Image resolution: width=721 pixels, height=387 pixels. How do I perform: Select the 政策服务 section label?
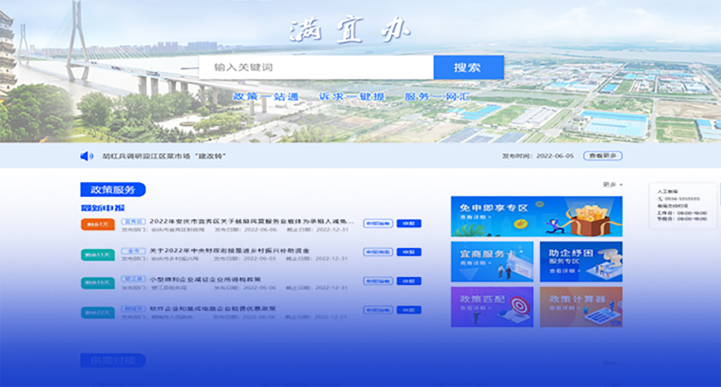[113, 189]
